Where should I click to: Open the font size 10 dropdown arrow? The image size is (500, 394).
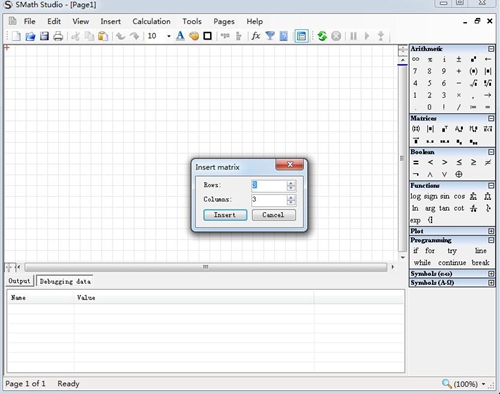(x=169, y=36)
